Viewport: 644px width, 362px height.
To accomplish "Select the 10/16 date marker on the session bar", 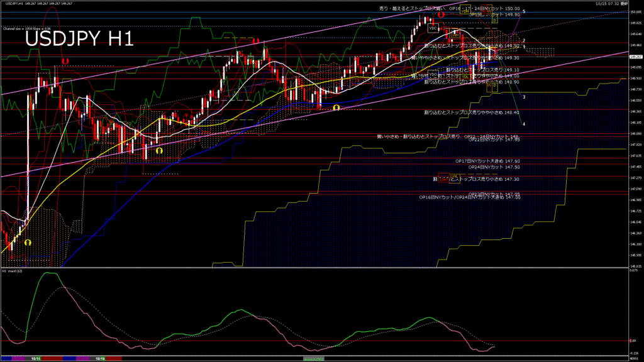I will tap(99, 358).
